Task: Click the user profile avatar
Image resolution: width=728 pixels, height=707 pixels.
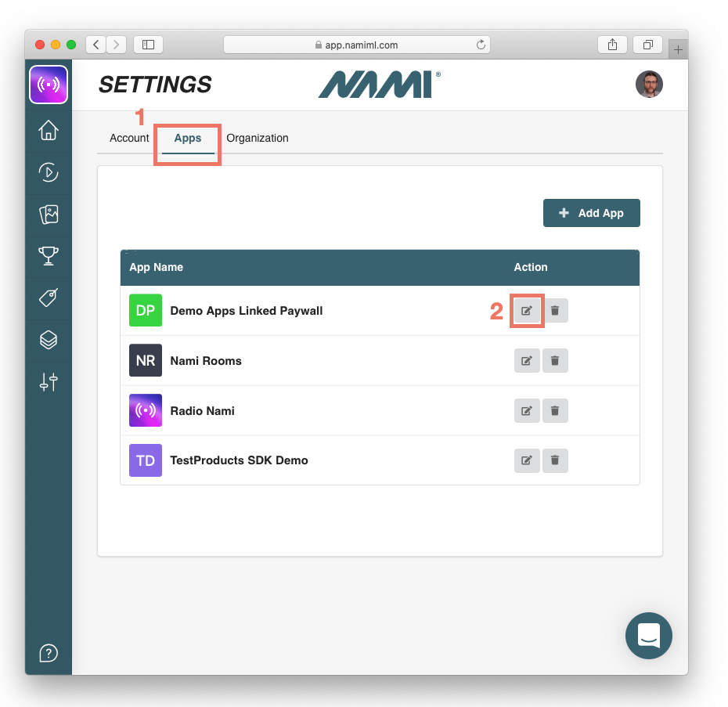Action: point(649,84)
